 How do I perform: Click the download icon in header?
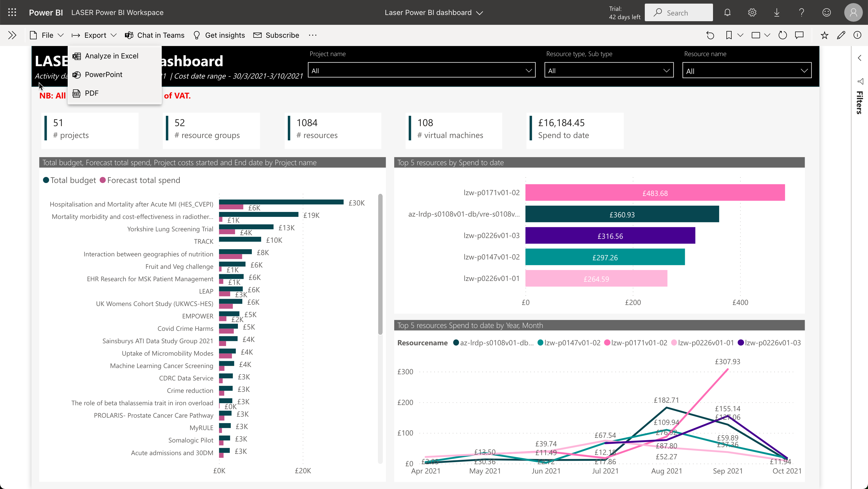(777, 12)
